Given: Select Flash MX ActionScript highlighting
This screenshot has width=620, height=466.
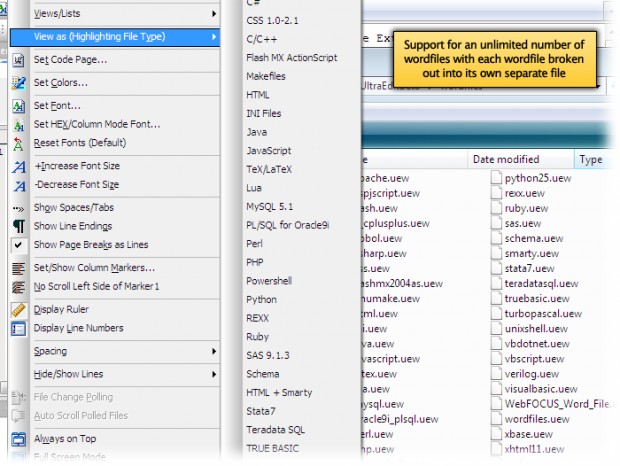Looking at the screenshot, I should tap(292, 58).
